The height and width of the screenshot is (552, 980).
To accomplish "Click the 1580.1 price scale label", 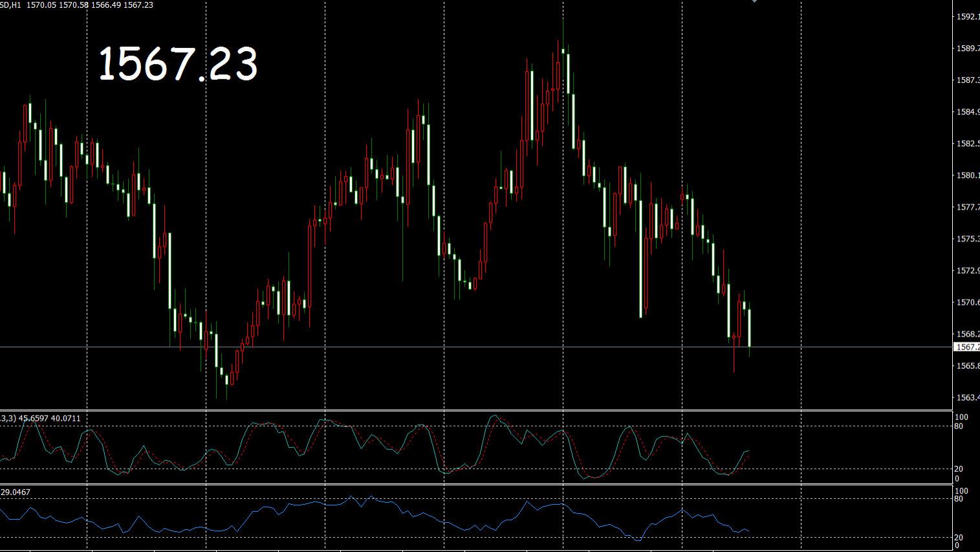I will (x=968, y=175).
